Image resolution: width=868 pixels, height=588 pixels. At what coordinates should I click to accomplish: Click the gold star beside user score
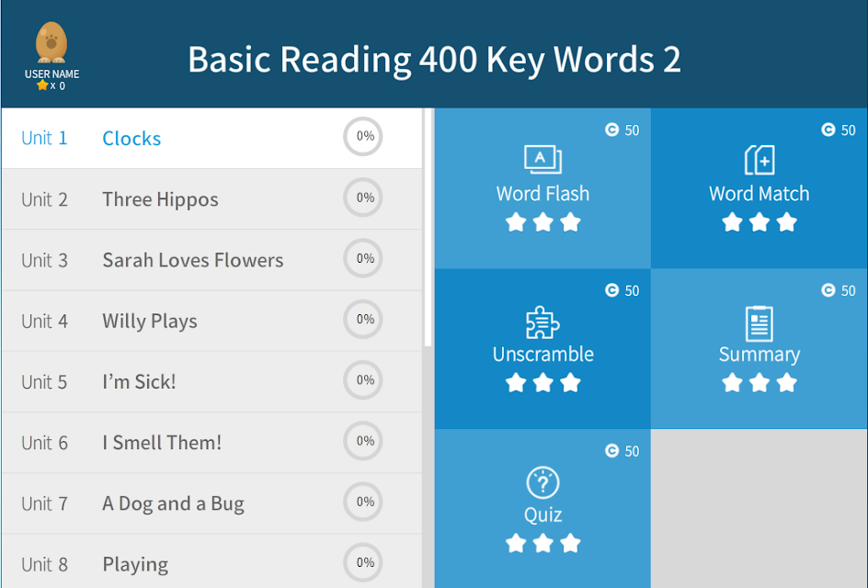point(42,85)
